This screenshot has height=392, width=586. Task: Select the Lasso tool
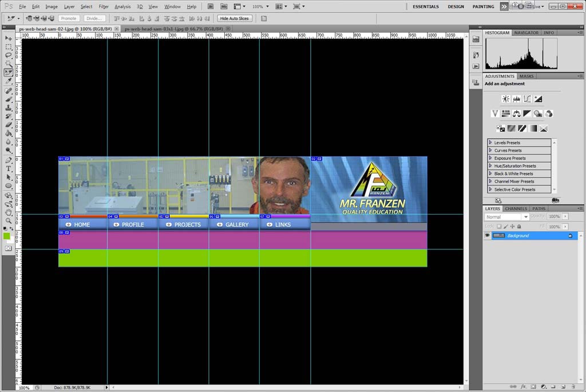coord(8,56)
